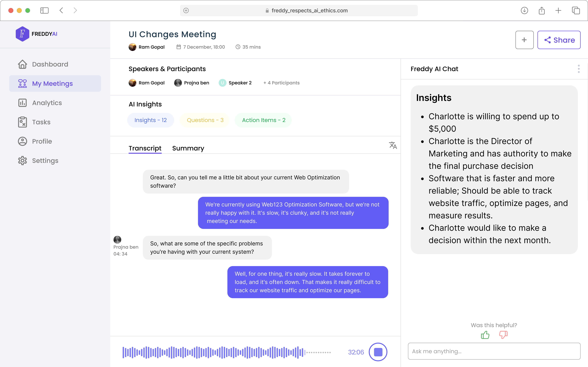588x367 pixels.
Task: Open the Dashboard from the sidebar
Action: (50, 64)
